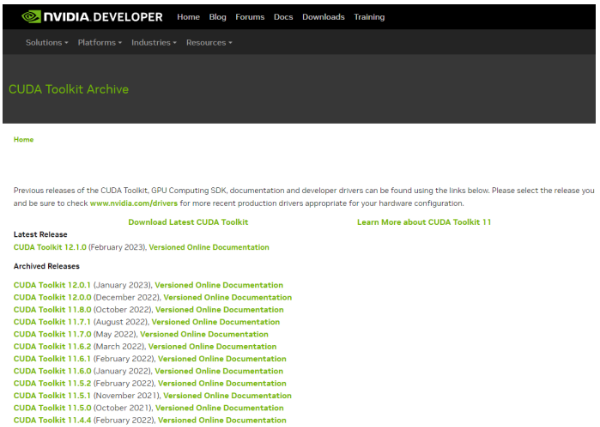Expand the Resources dropdown

(x=209, y=42)
